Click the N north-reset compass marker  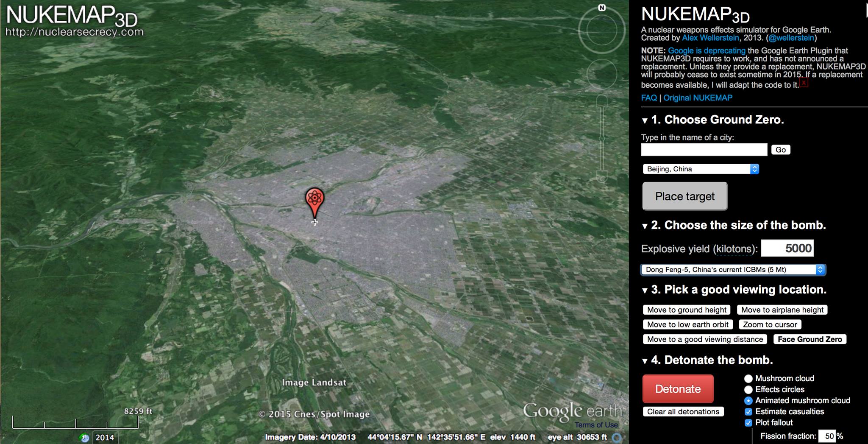(x=602, y=8)
